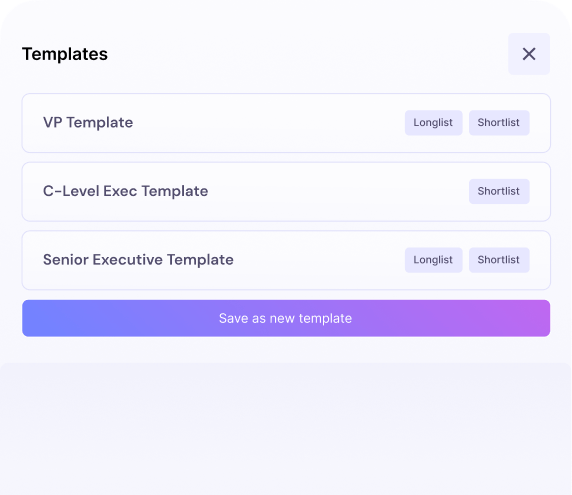Apply Senior Executive Template as a Shortlist
The width and height of the screenshot is (572, 495).
pos(499,260)
